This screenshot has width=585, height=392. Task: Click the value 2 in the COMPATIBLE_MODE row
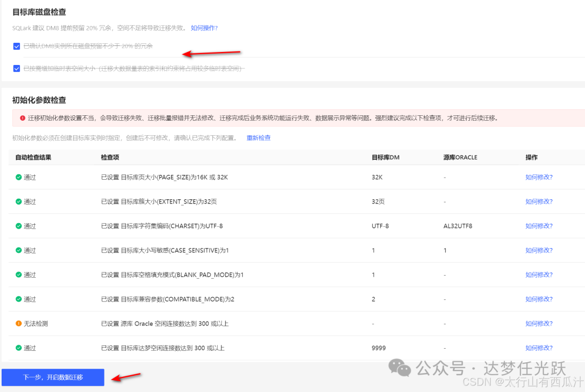[373, 299]
